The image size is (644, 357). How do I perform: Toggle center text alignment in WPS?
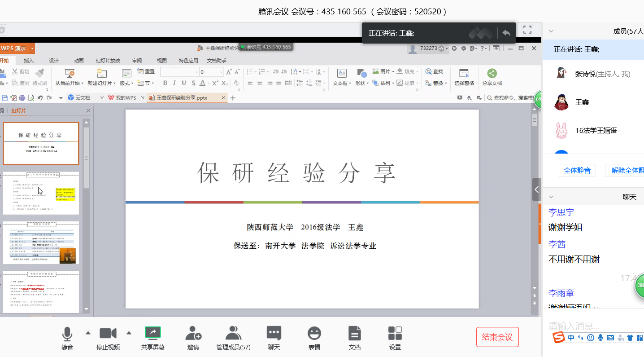coord(260,83)
